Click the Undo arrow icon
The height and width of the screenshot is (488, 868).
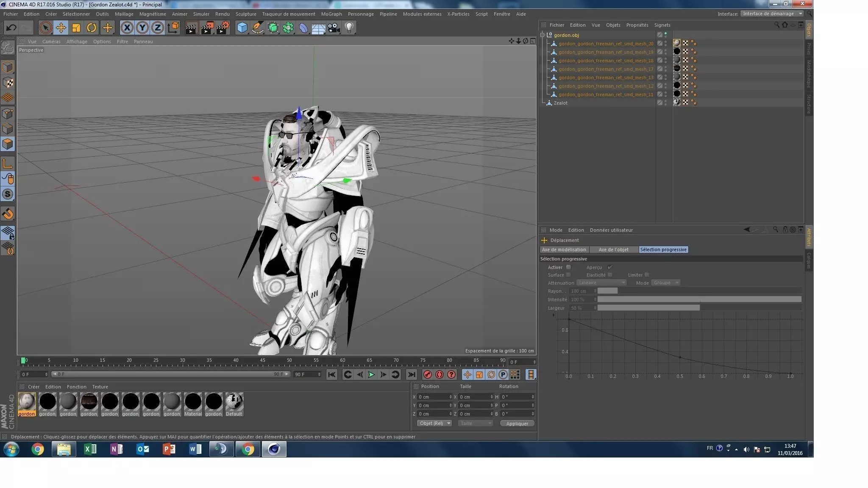click(x=11, y=28)
